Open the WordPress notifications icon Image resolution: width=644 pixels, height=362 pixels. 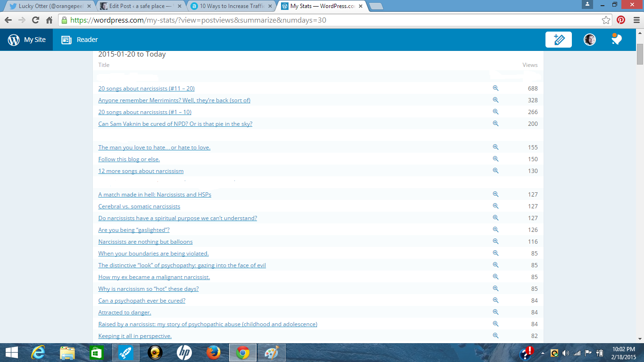pos(616,40)
